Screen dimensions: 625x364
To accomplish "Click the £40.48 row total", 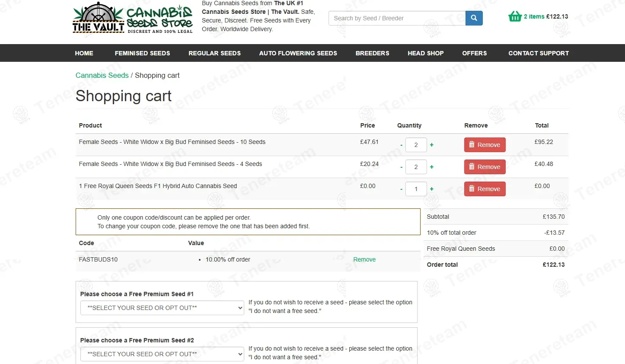I will click(544, 164).
